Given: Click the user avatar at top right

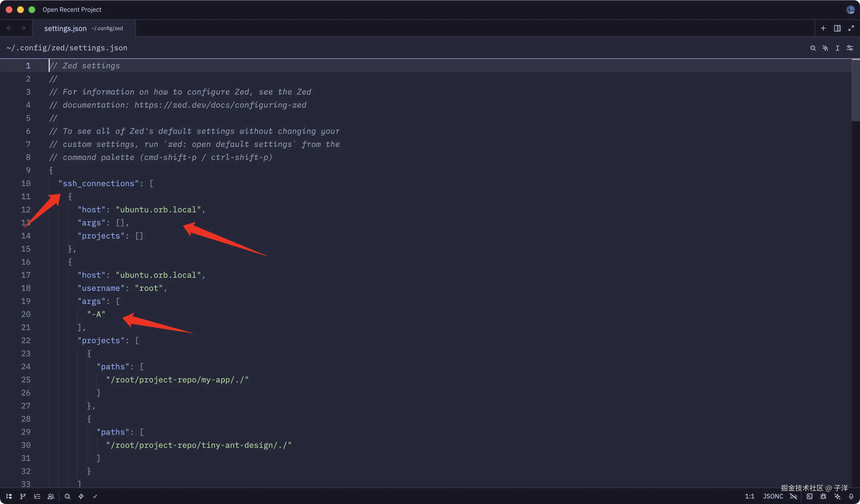Looking at the screenshot, I should point(850,10).
